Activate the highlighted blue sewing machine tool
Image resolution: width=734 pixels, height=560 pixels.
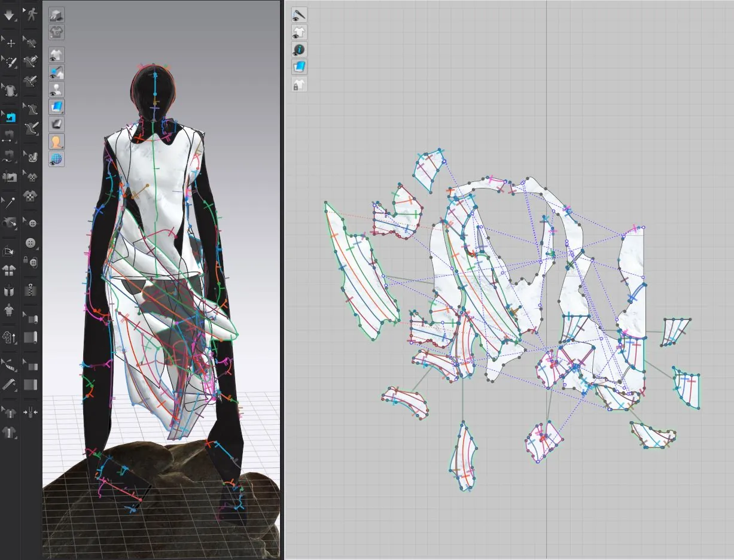pos(10,117)
